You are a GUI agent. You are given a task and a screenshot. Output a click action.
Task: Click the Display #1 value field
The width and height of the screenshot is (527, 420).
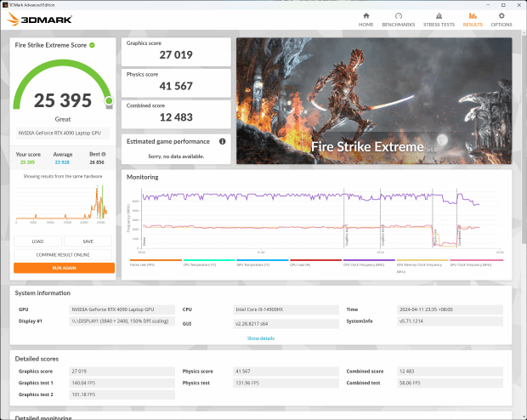coord(122,321)
